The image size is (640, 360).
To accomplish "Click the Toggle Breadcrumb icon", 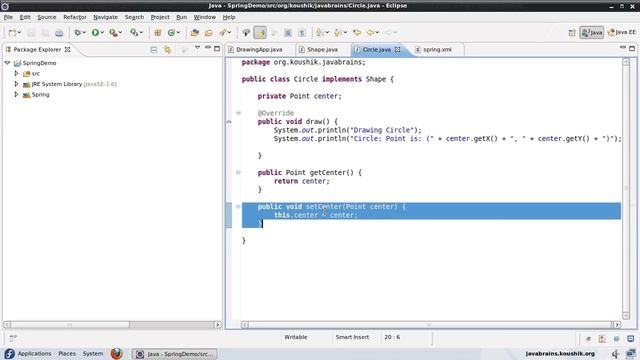I will tap(246, 33).
